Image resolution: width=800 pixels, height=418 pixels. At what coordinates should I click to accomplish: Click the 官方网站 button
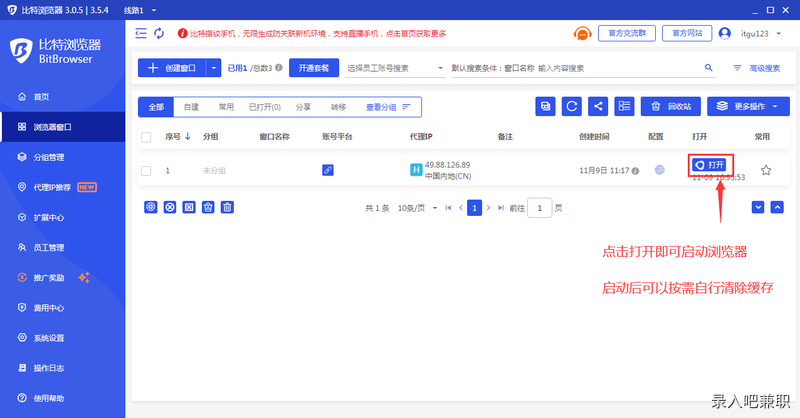pyautogui.click(x=687, y=33)
